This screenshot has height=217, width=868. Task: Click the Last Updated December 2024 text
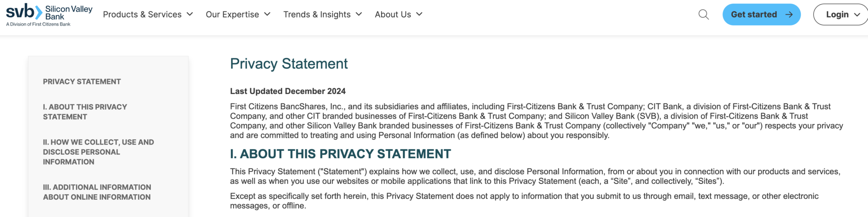pyautogui.click(x=288, y=91)
